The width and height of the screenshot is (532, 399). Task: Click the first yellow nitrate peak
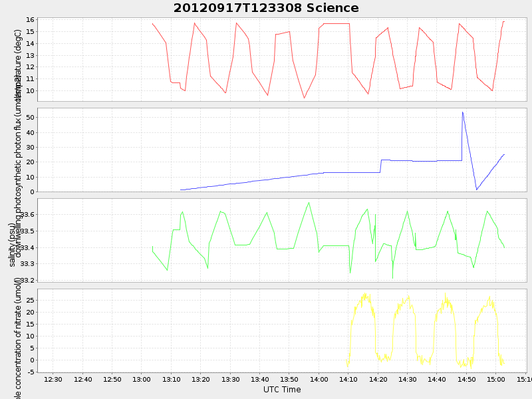coord(364,294)
